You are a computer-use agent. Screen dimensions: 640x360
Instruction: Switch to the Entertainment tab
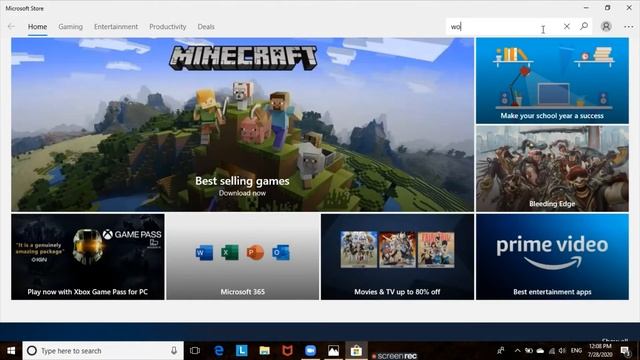click(116, 27)
